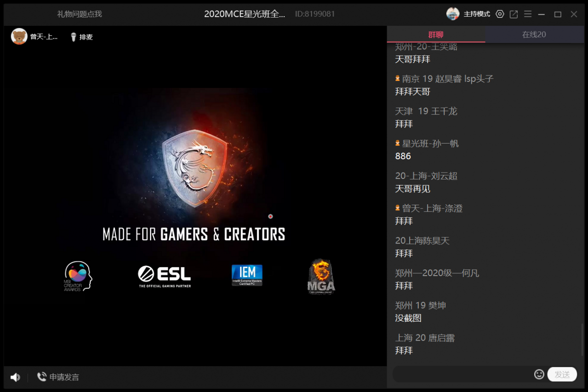Click the chat panel vertical scrollbar
The image size is (588, 392).
(582, 340)
